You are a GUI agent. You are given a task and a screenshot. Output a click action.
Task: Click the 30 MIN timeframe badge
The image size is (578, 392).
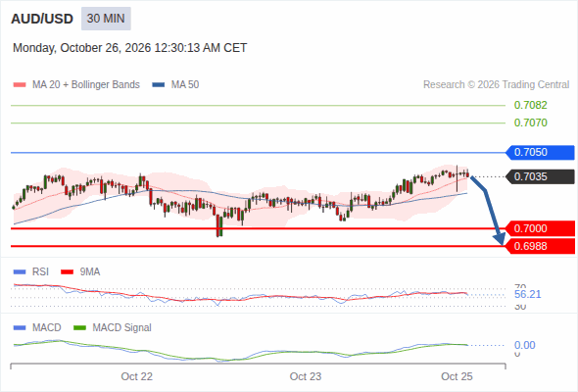point(106,19)
